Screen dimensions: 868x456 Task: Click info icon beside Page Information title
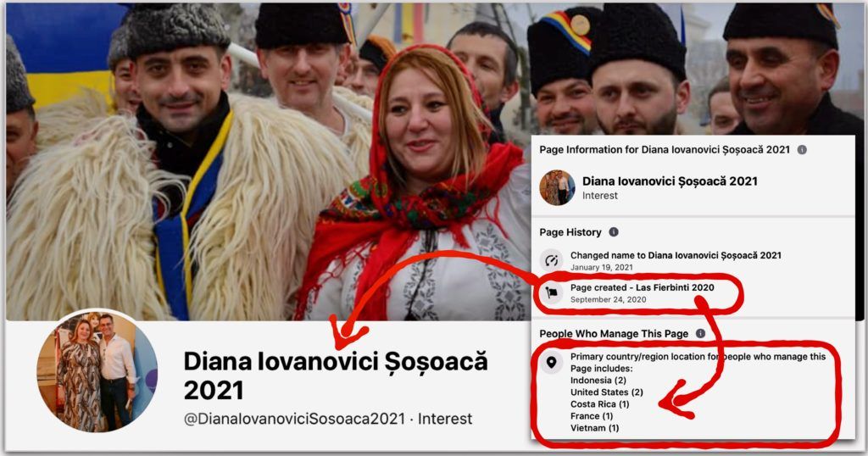(802, 150)
